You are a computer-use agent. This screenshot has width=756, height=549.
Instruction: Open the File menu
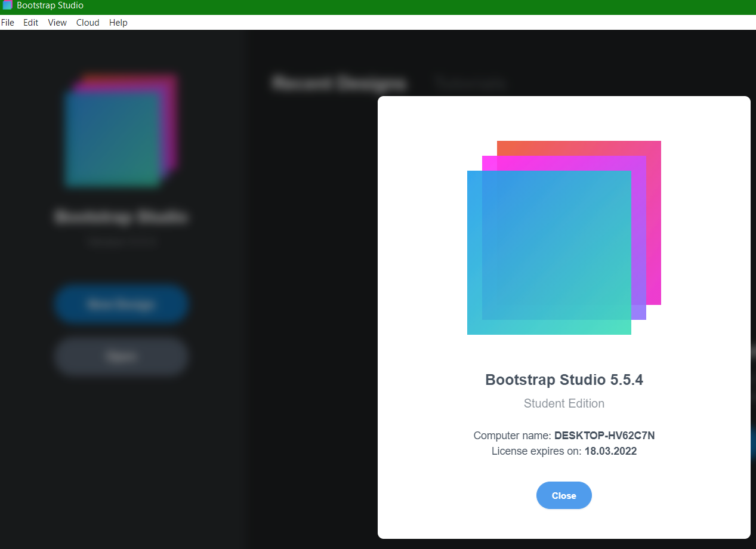(7, 23)
